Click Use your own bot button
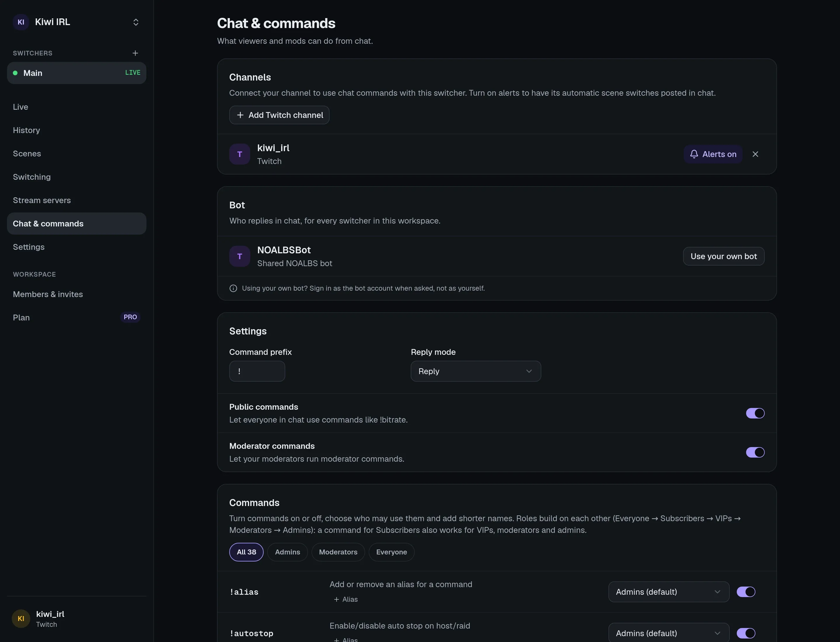840x642 pixels. pyautogui.click(x=724, y=256)
